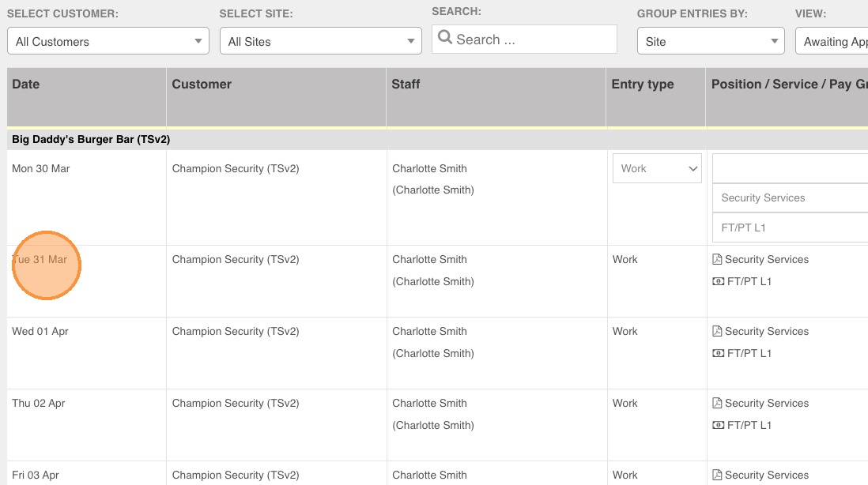Image resolution: width=868 pixels, height=485 pixels.
Task: Click the pay grade money icon in Wed 01 Apr row
Action: point(718,353)
